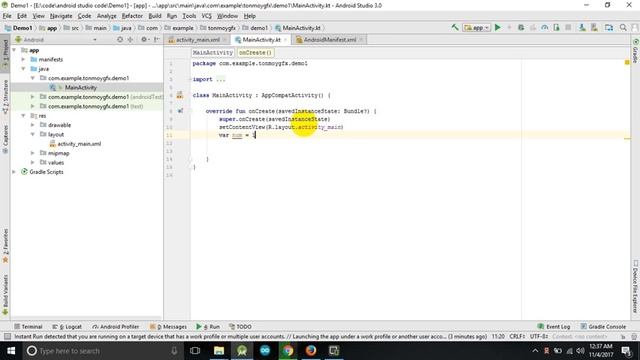Viewport: 640px width, 360px height.
Task: Collapse the layout folder
Action: [x=33, y=134]
